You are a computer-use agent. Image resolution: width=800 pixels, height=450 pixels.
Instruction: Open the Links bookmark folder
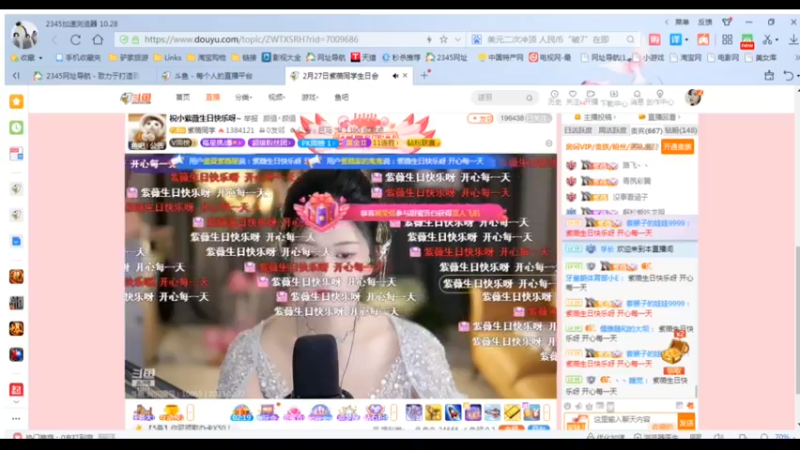pyautogui.click(x=167, y=58)
